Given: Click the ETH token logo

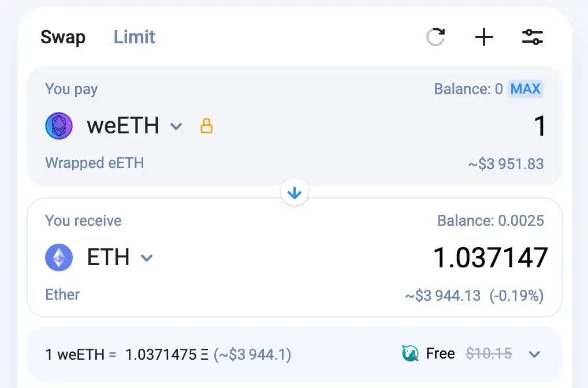Looking at the screenshot, I should pyautogui.click(x=59, y=258).
